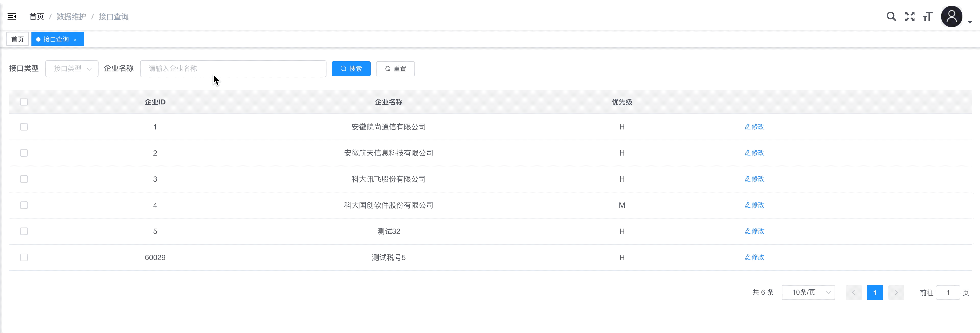Click the user avatar icon

[x=952, y=16]
